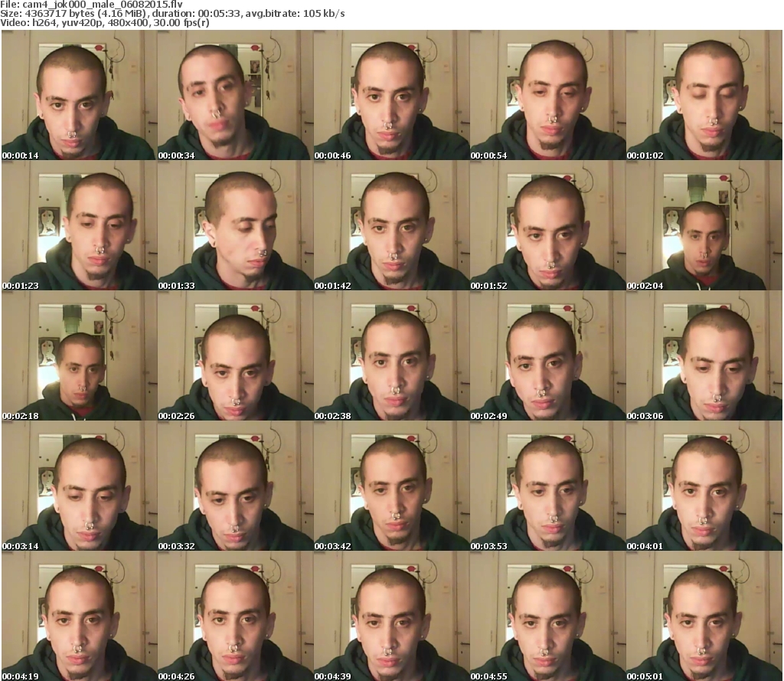View the frame captured at 00:04:19

(79, 616)
